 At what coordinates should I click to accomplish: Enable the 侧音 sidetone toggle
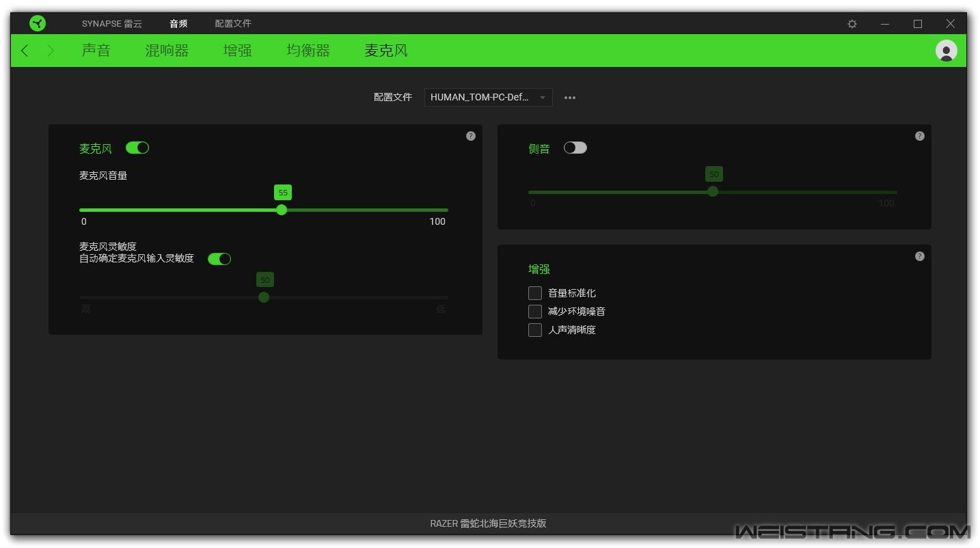575,148
